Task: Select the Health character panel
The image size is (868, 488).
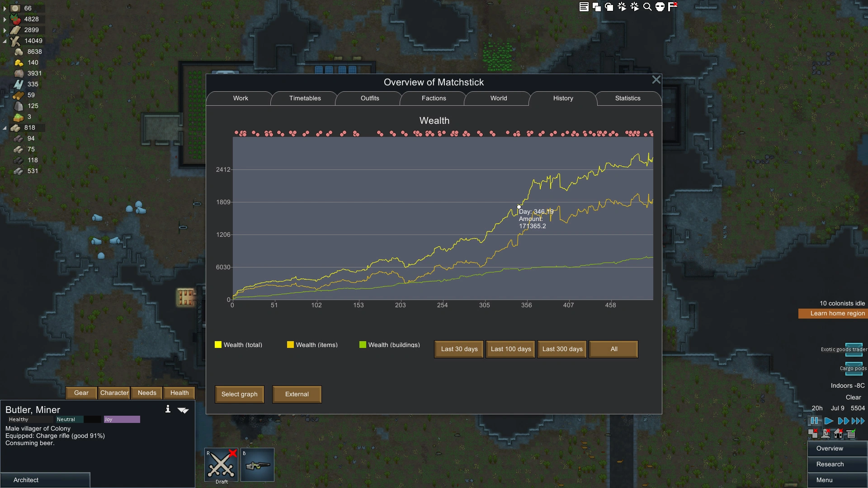Action: [179, 393]
